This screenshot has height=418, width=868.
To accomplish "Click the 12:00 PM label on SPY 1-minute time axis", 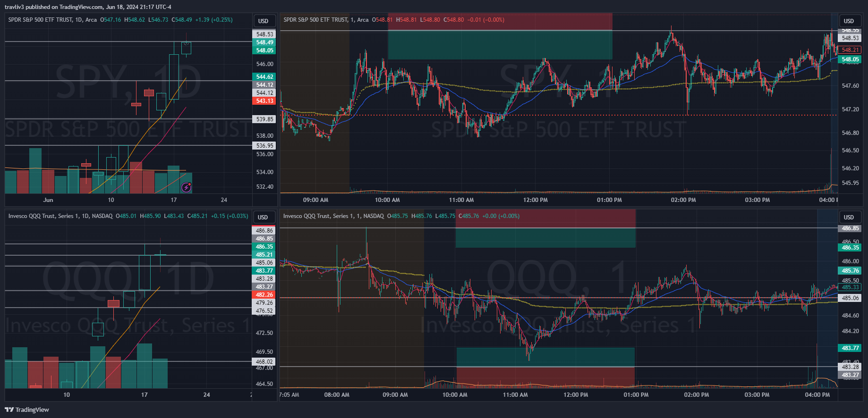I will (x=536, y=200).
